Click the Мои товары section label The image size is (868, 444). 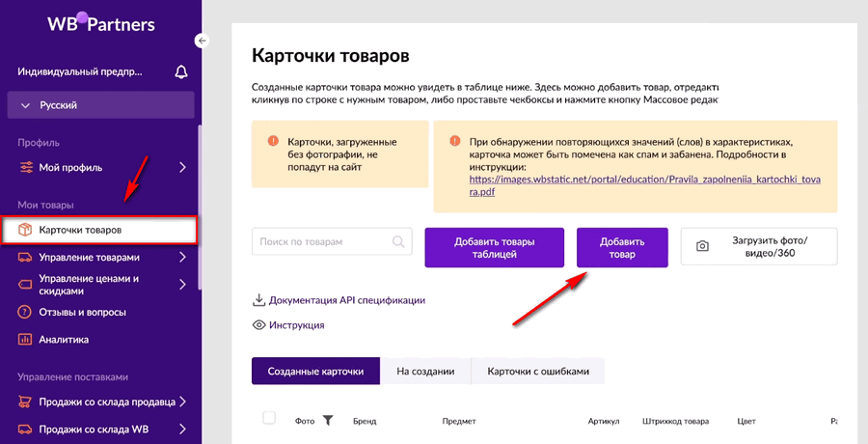(45, 205)
